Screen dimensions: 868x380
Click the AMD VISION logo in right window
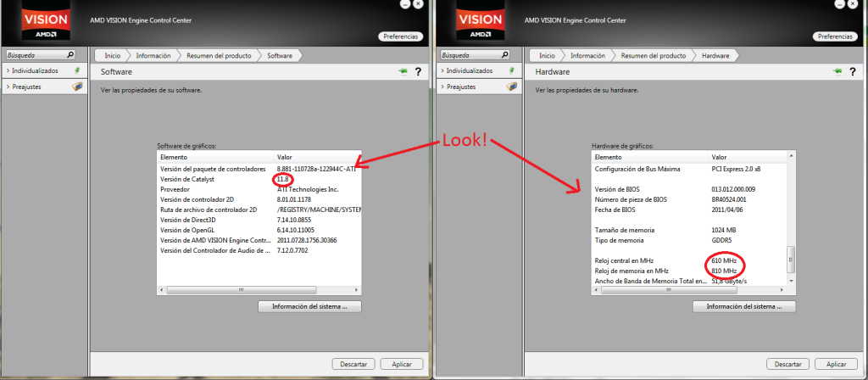481,20
